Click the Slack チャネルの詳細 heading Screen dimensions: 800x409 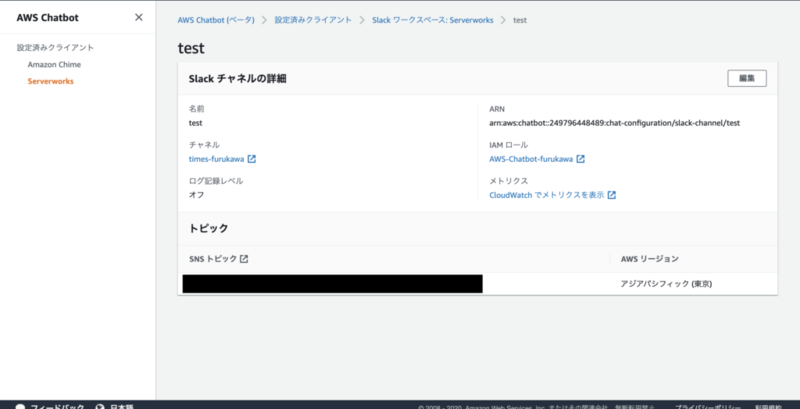click(x=237, y=79)
